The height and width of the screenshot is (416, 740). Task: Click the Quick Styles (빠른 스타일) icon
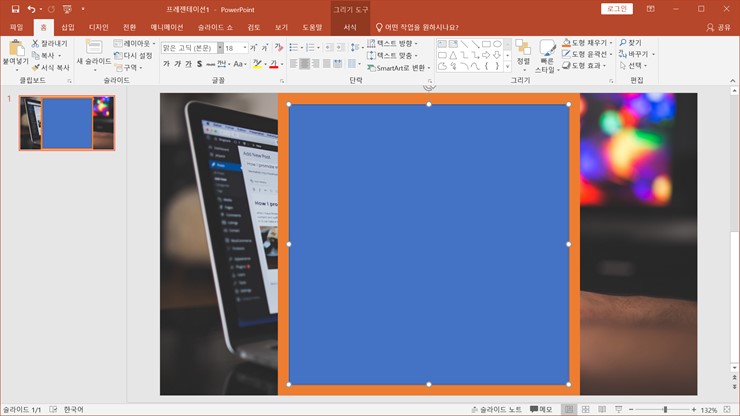(x=547, y=48)
